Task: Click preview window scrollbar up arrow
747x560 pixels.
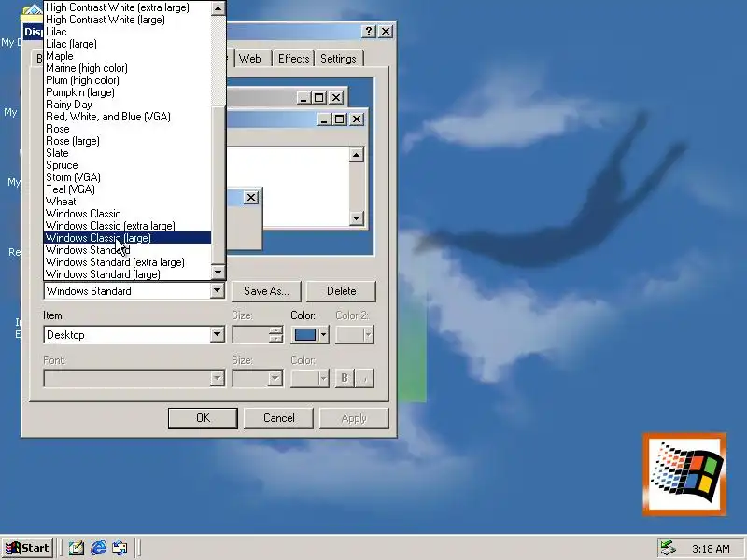Action: pyautogui.click(x=357, y=155)
